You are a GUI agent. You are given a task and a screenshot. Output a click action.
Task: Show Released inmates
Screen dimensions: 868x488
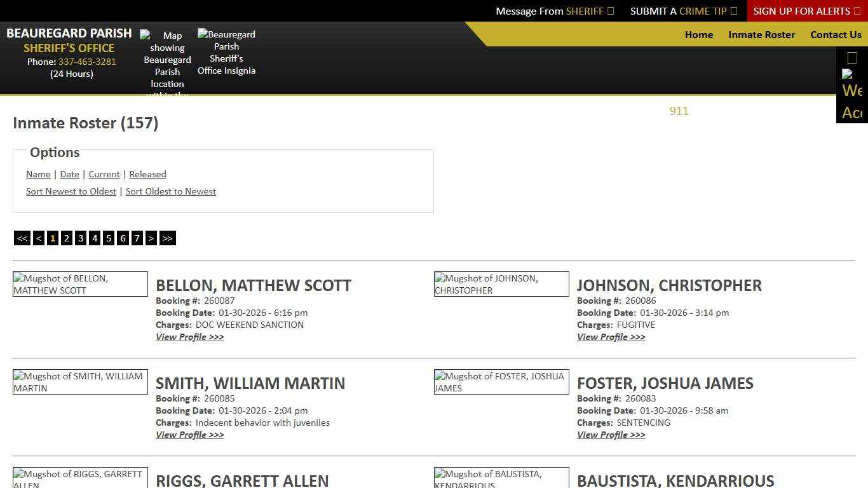point(147,174)
